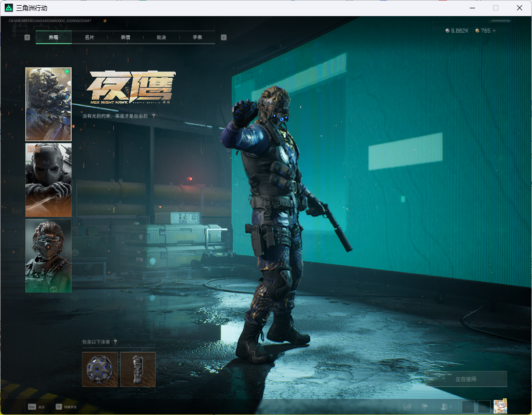Open the 表情 tab
The image size is (532, 415).
tap(125, 37)
